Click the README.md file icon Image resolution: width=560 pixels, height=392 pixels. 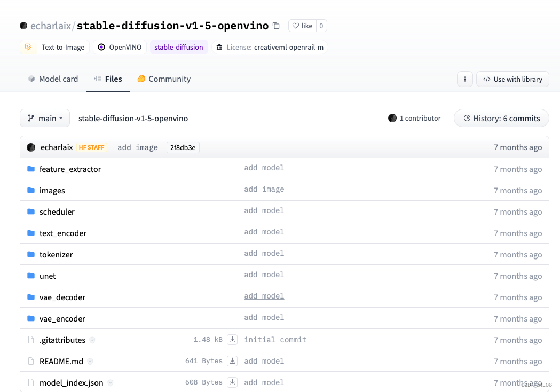point(31,361)
